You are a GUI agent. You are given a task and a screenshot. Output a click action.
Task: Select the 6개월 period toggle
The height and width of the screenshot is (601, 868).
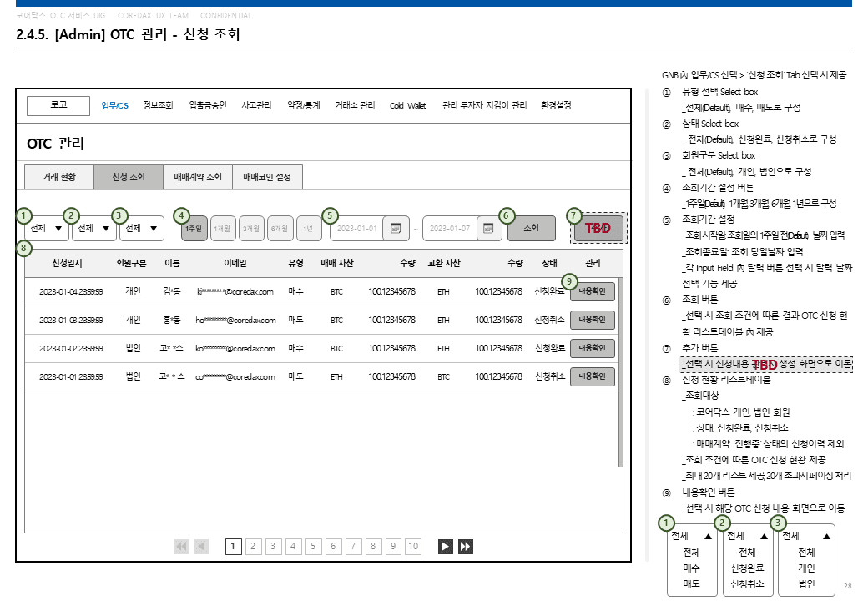280,228
